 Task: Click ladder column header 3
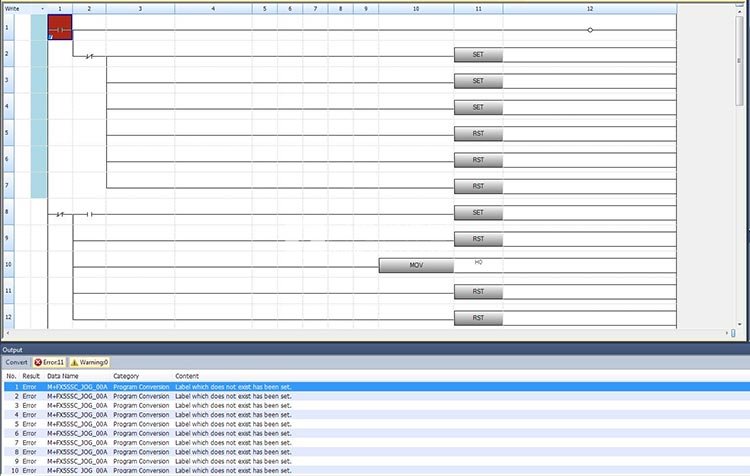click(x=140, y=9)
